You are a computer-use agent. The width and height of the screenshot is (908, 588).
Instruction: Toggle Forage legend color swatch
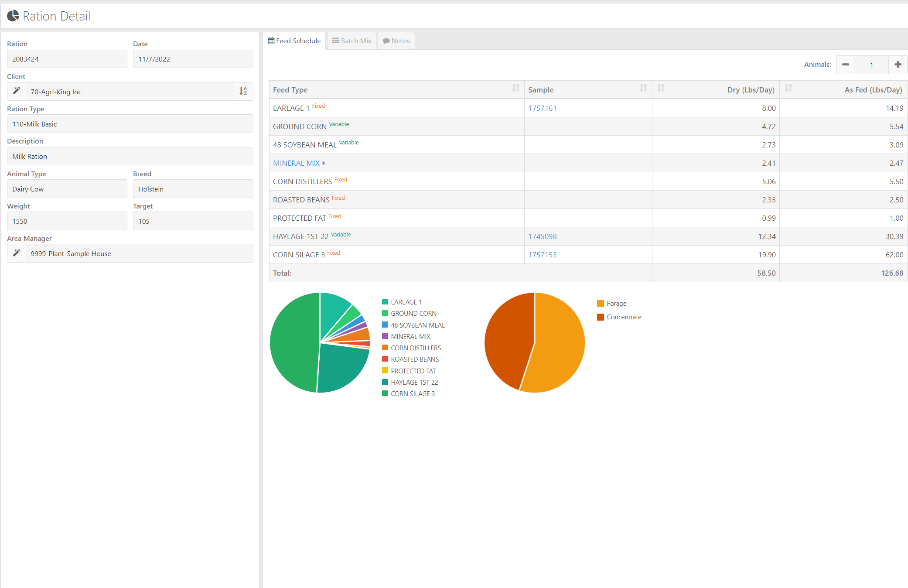point(601,304)
